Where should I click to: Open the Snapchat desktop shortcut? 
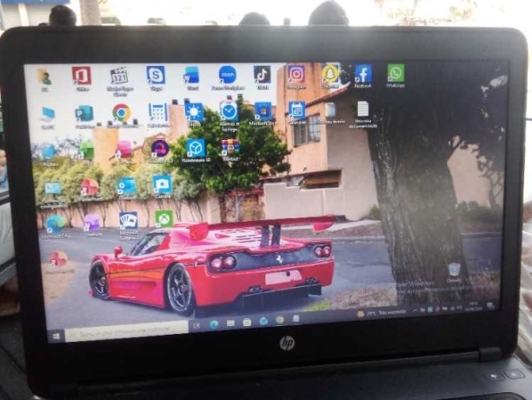pyautogui.click(x=329, y=76)
